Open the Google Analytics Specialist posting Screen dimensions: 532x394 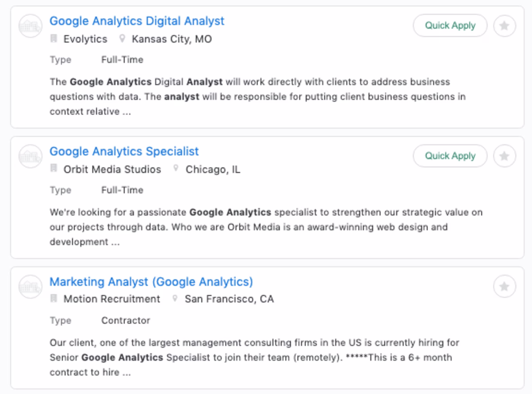[125, 151]
